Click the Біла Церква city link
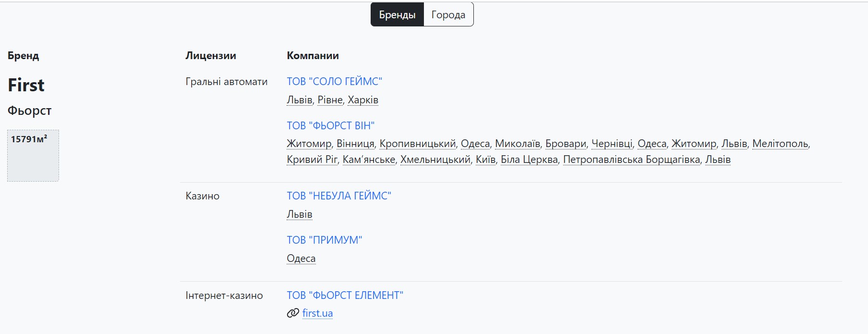Screen dimensions: 868x334 [x=529, y=160]
